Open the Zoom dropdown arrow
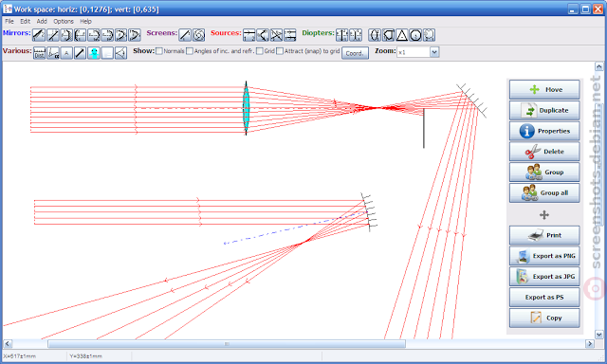The image size is (607, 364). (x=434, y=52)
